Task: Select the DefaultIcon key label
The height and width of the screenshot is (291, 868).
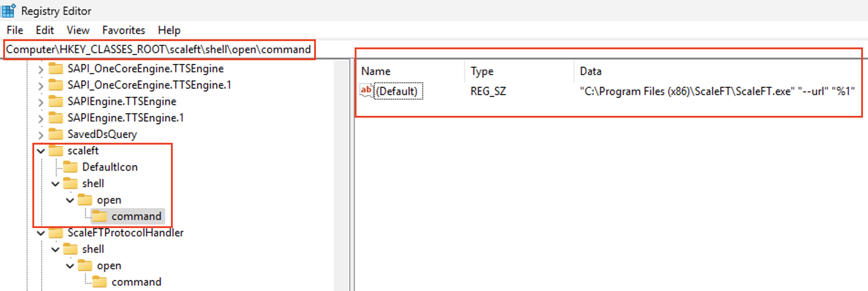Action: pyautogui.click(x=110, y=167)
